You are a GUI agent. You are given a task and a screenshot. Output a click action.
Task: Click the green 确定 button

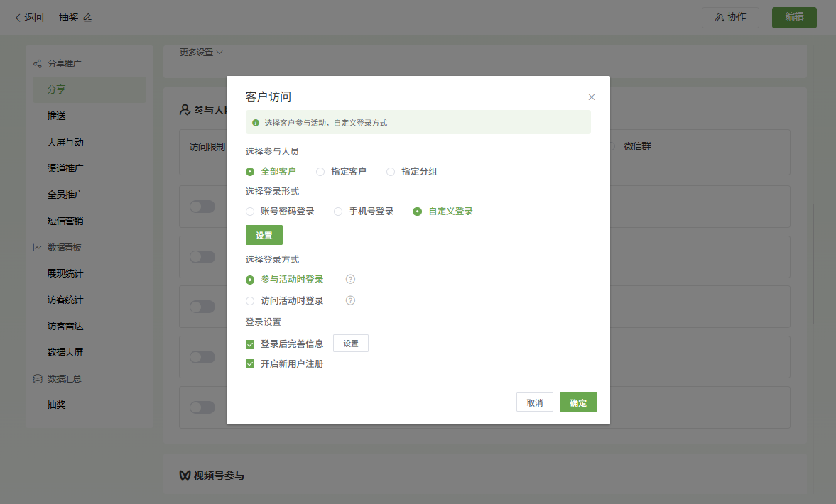[578, 402]
